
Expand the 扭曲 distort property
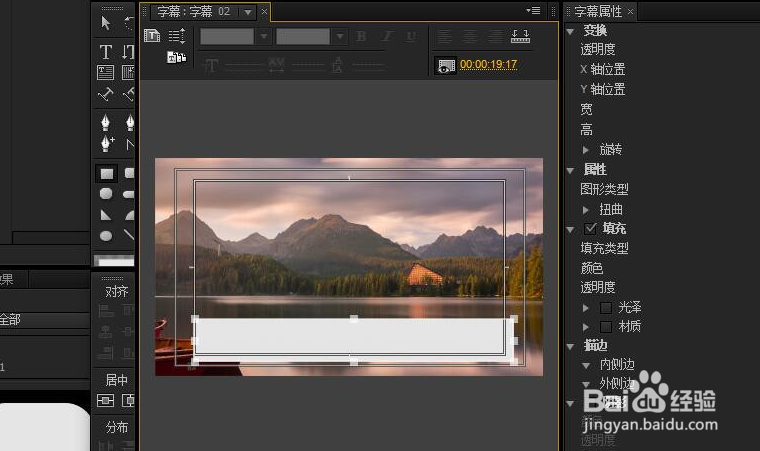[586, 210]
